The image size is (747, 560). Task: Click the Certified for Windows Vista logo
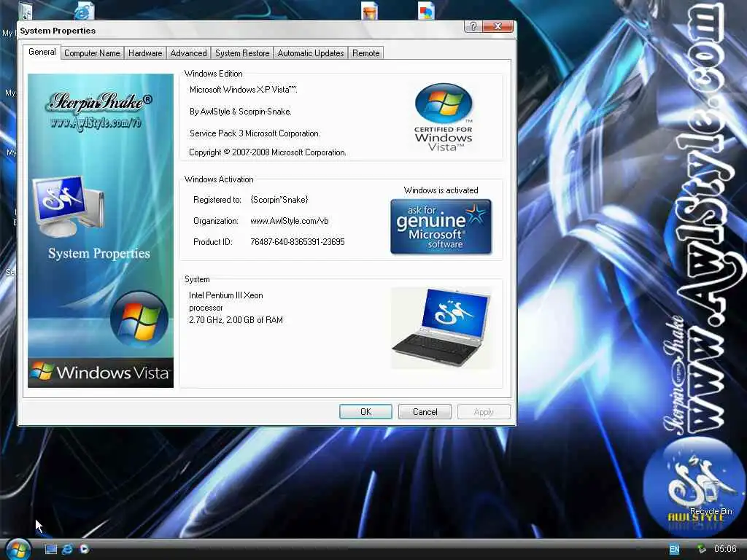point(443,117)
